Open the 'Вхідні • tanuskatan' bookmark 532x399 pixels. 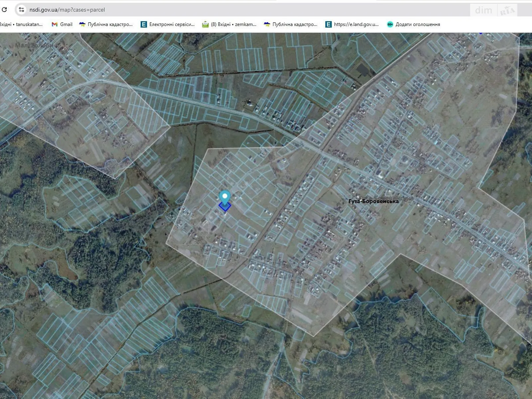pyautogui.click(x=21, y=24)
